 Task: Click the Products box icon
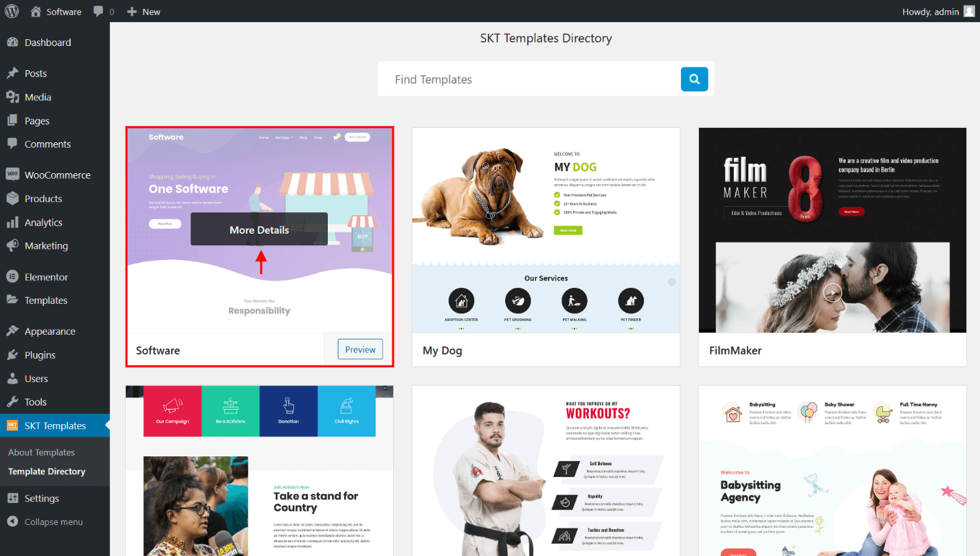12,199
